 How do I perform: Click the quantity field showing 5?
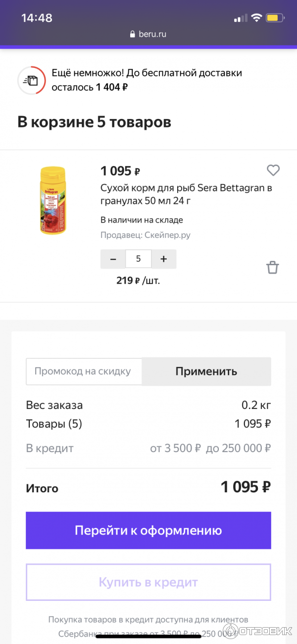[x=138, y=259]
